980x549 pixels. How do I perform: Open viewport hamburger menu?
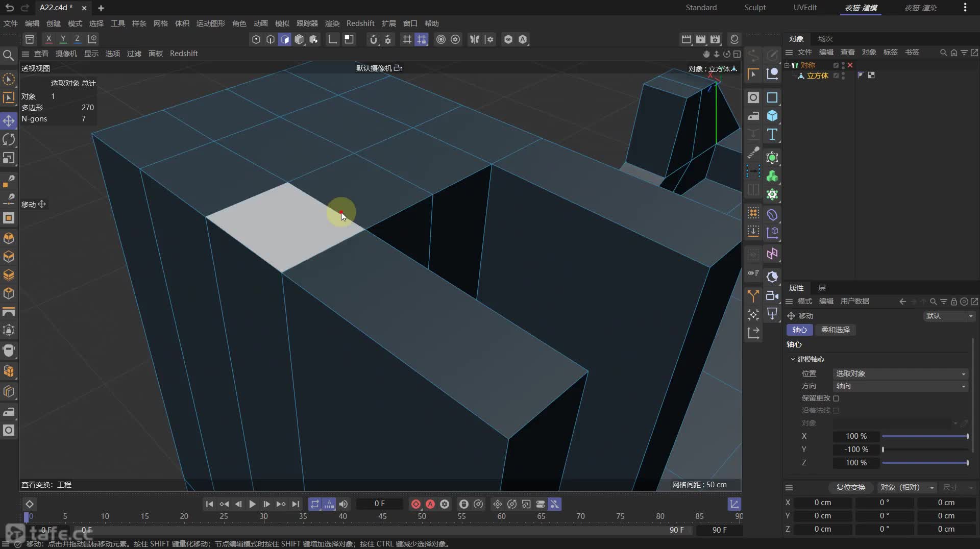point(25,54)
